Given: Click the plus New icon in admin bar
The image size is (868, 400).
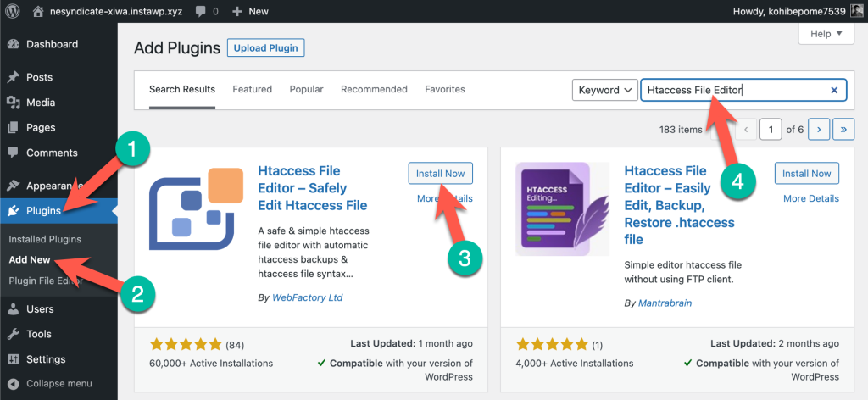Looking at the screenshot, I should click(x=237, y=11).
